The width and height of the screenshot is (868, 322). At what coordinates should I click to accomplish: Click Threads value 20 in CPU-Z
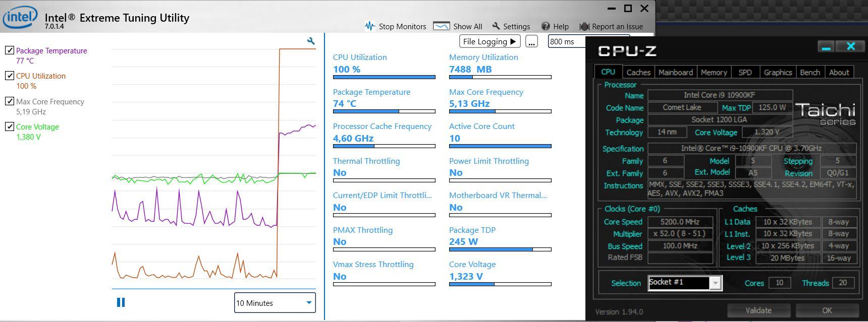843,283
